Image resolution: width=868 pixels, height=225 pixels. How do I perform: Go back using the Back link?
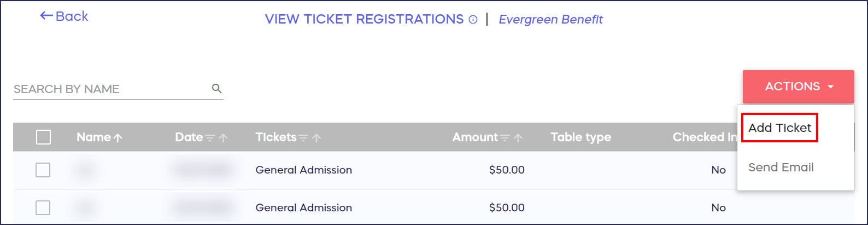[x=64, y=16]
